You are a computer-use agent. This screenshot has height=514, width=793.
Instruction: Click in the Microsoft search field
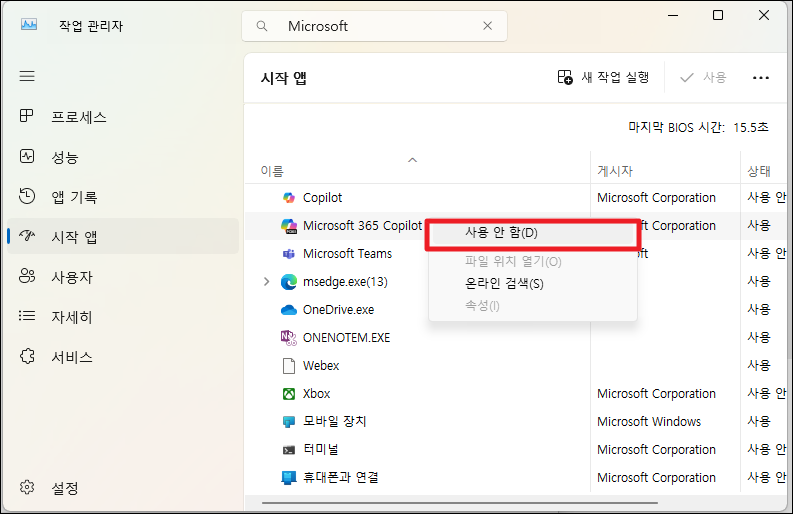click(374, 26)
